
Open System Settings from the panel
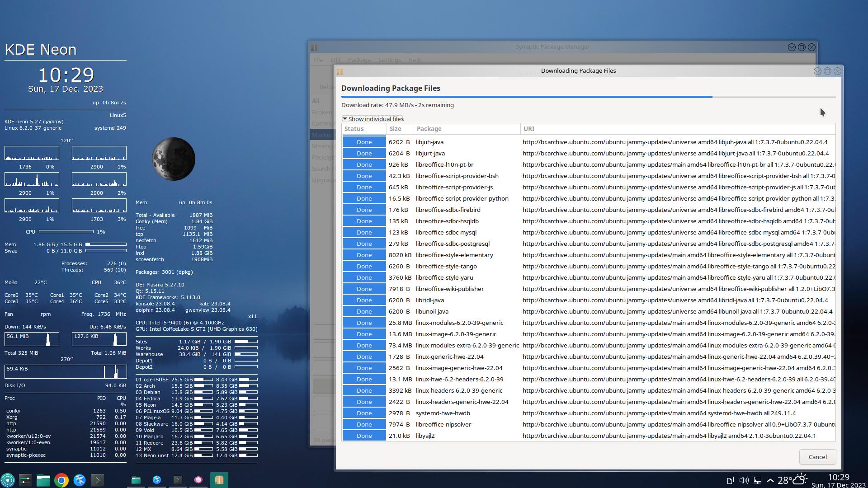click(x=25, y=480)
